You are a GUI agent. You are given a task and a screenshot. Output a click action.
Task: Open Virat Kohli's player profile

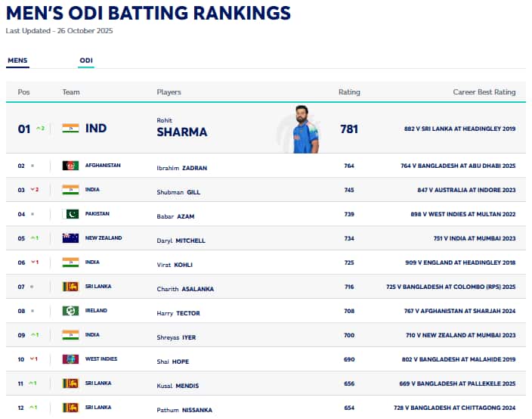[x=175, y=265]
